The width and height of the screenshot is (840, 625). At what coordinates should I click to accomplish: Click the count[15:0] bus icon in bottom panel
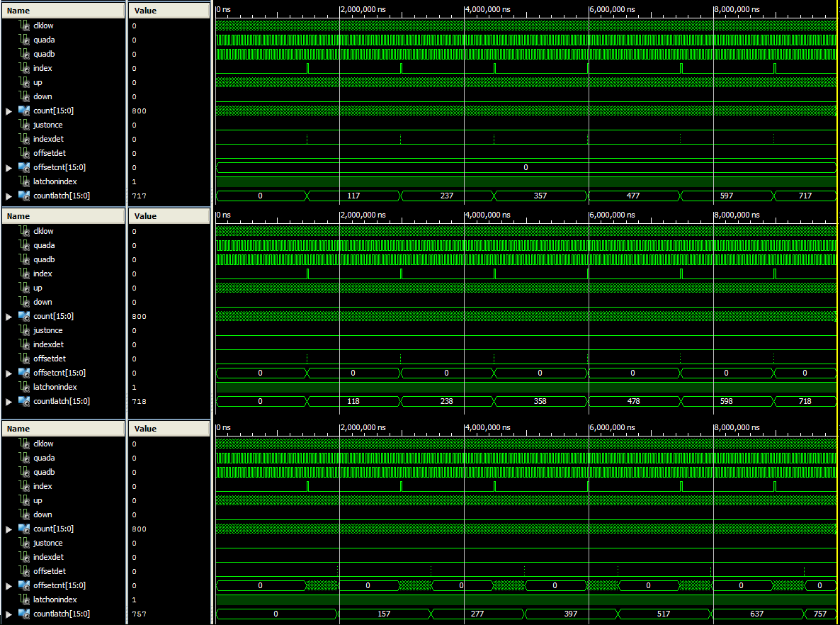24,529
